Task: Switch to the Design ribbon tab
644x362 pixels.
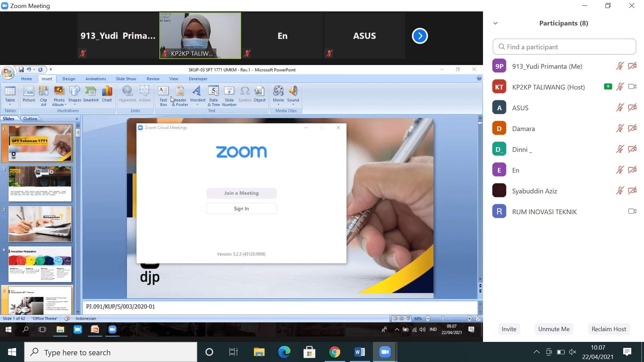Action: [x=69, y=79]
